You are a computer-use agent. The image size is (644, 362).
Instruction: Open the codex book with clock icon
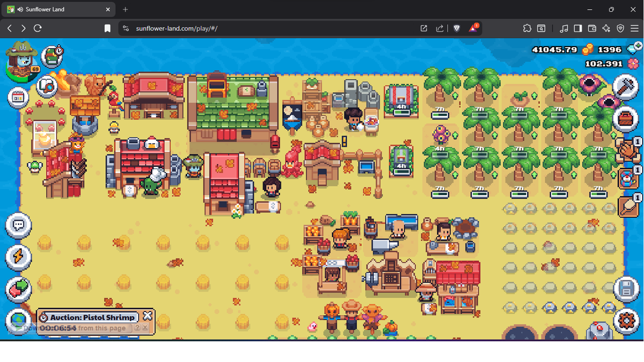pyautogui.click(x=52, y=56)
